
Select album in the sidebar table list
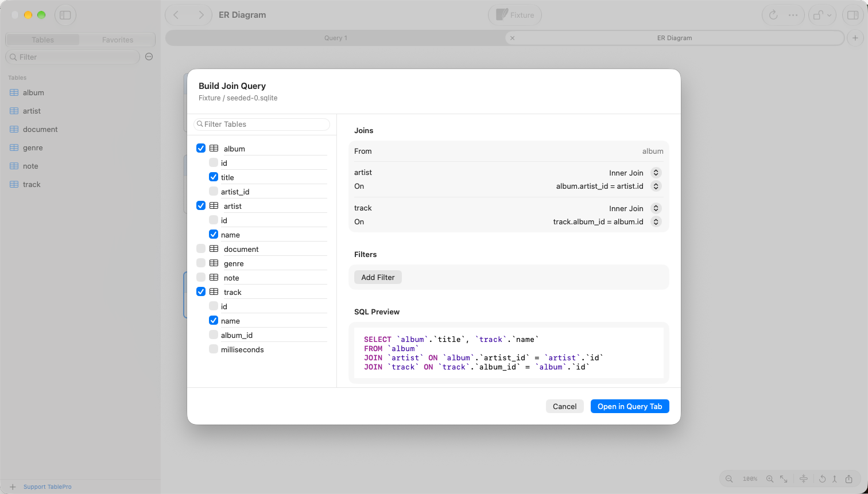80,92
